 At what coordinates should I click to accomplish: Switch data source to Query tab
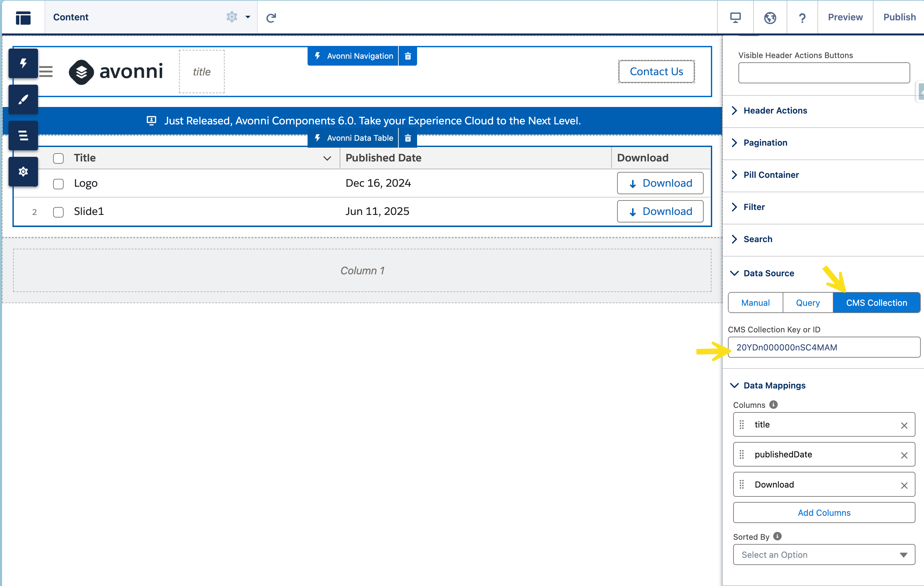807,303
